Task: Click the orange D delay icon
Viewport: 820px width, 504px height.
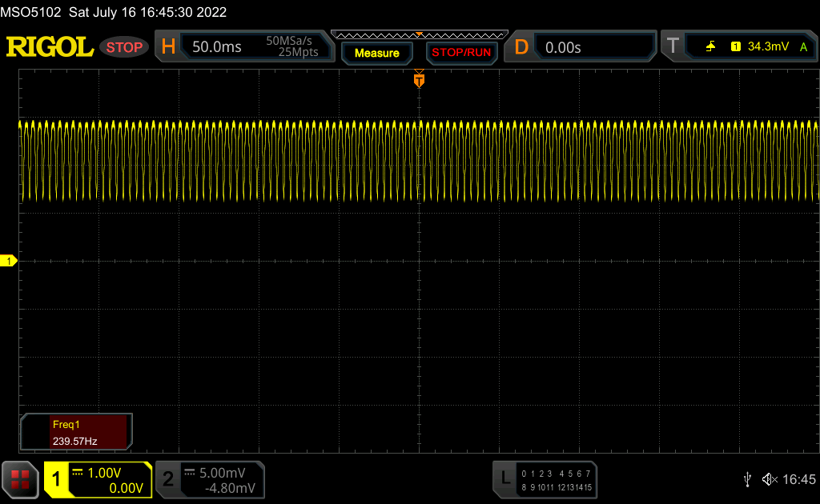Action: click(521, 47)
